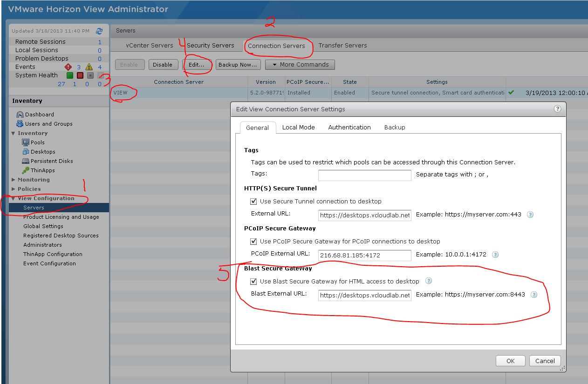Confirm settings with the OK button
The width and height of the screenshot is (588, 384).
tap(511, 361)
